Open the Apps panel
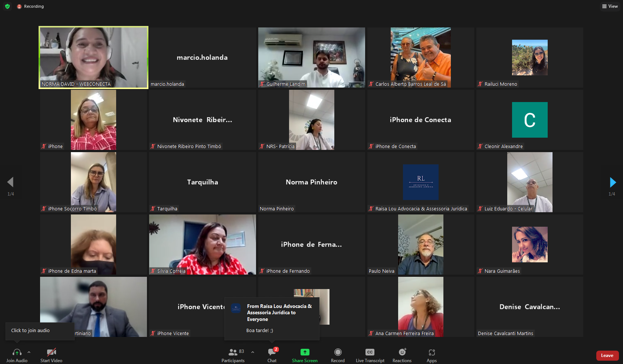Viewport: 623px width, 364px height. 432,352
